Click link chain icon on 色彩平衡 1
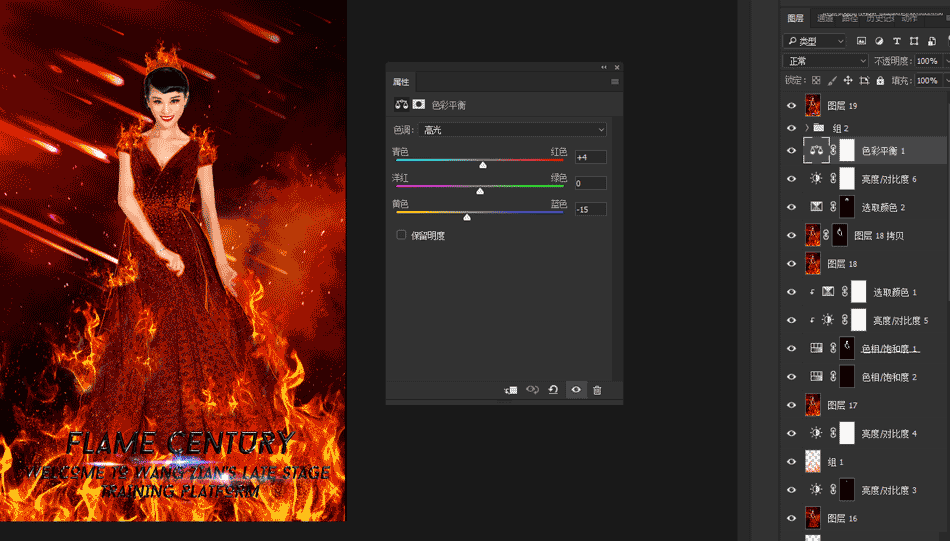Screen dimensions: 950x541 tap(833, 150)
